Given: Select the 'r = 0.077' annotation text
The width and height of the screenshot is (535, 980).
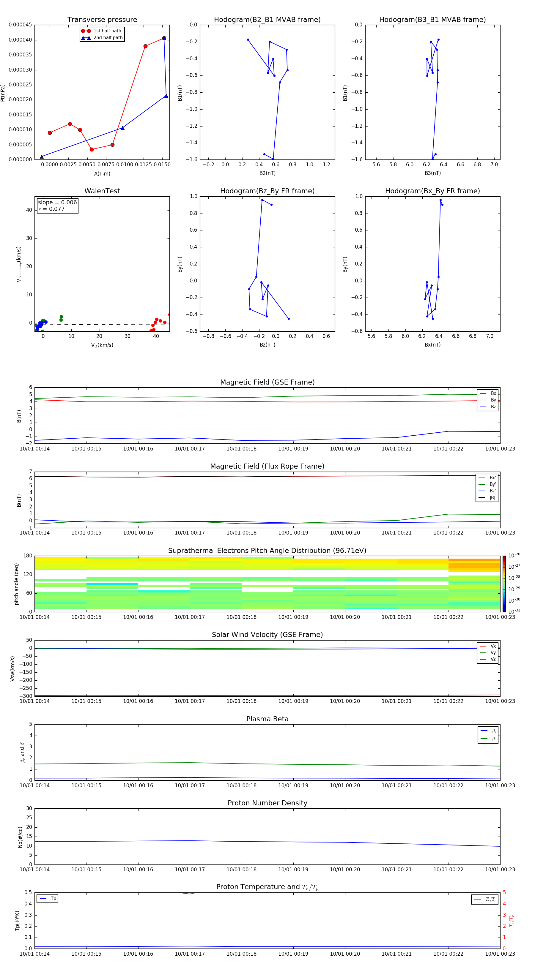Looking at the screenshot, I should point(51,209).
